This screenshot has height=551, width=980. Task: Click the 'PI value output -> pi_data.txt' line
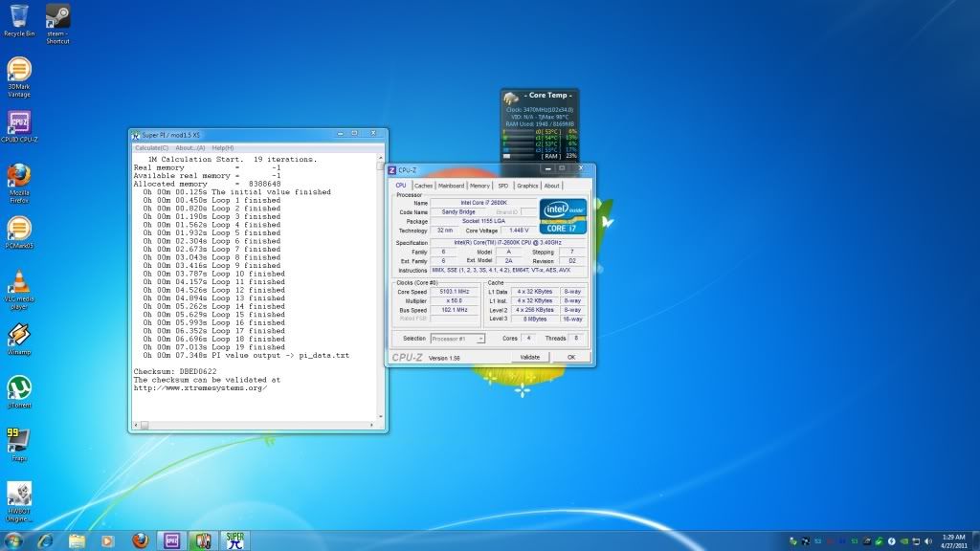pyautogui.click(x=246, y=356)
